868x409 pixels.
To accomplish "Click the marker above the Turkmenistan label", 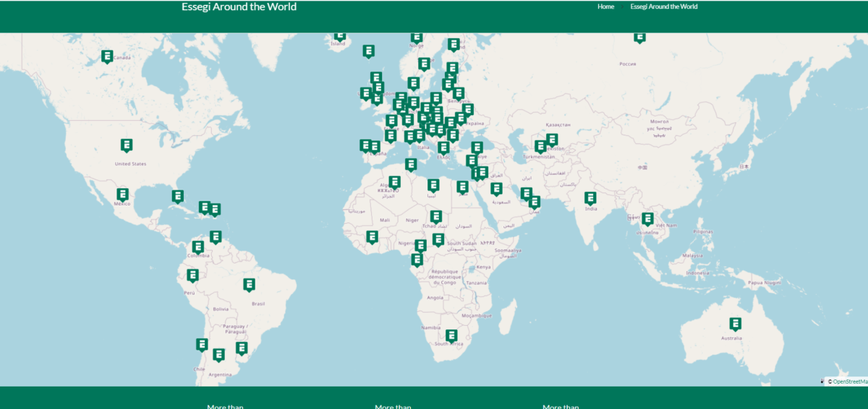I will (540, 147).
